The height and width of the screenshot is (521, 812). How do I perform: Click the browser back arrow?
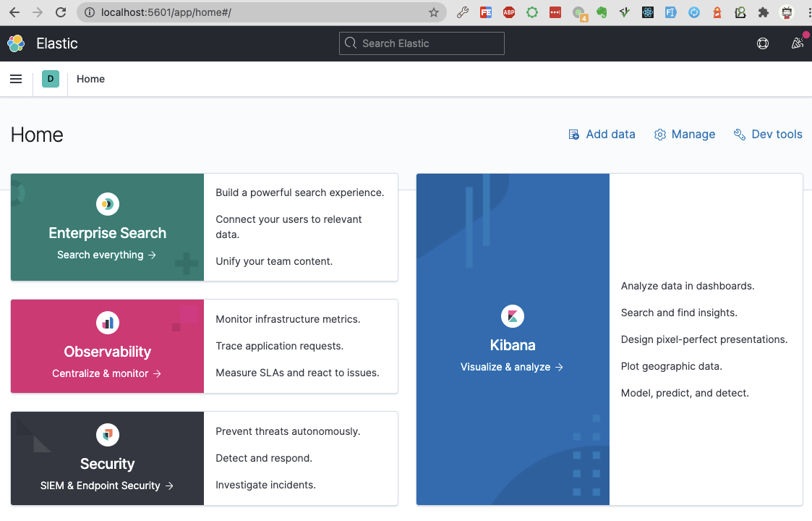click(14, 12)
